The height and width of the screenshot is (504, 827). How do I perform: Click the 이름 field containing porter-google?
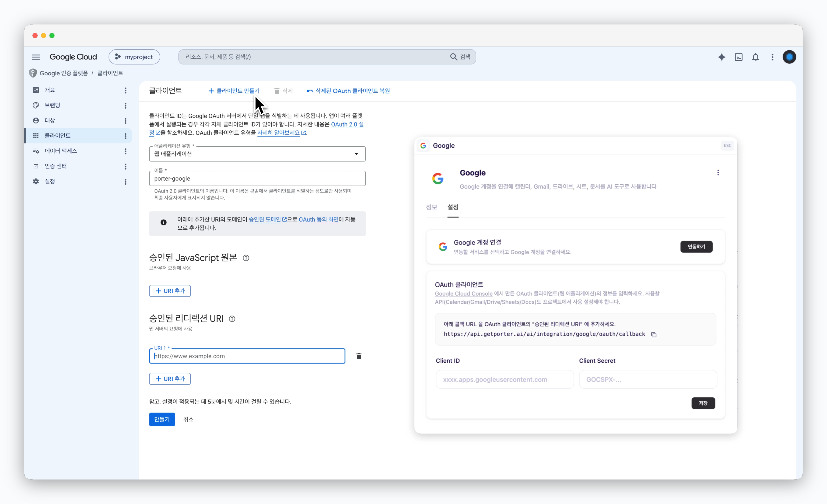click(x=257, y=178)
